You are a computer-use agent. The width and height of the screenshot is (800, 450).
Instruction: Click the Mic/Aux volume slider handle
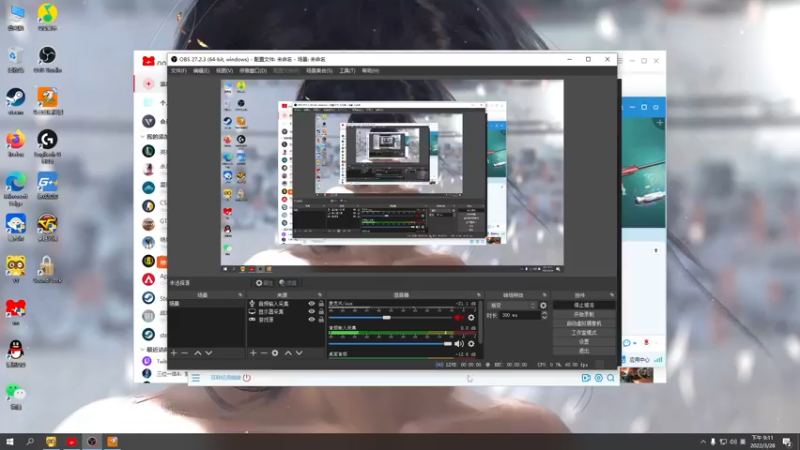tap(387, 317)
